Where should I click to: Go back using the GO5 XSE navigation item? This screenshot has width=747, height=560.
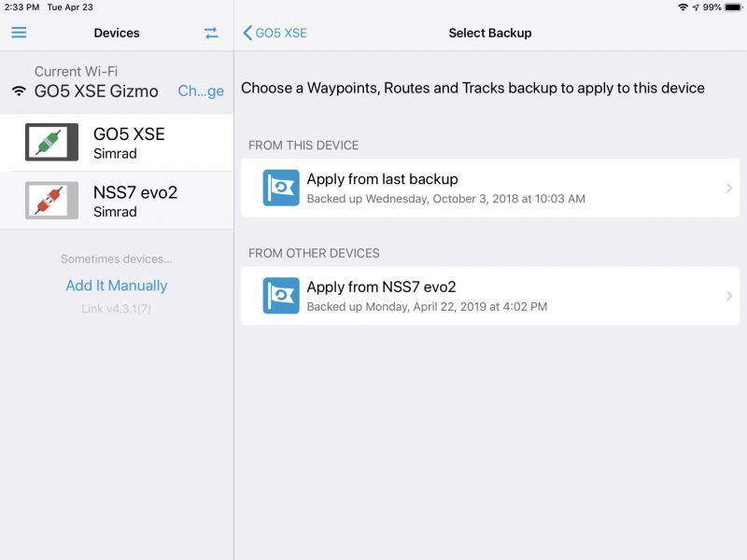click(271, 32)
